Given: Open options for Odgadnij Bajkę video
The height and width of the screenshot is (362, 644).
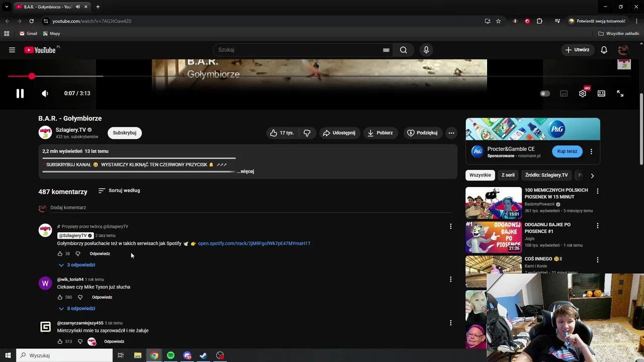Looking at the screenshot, I should click(598, 226).
